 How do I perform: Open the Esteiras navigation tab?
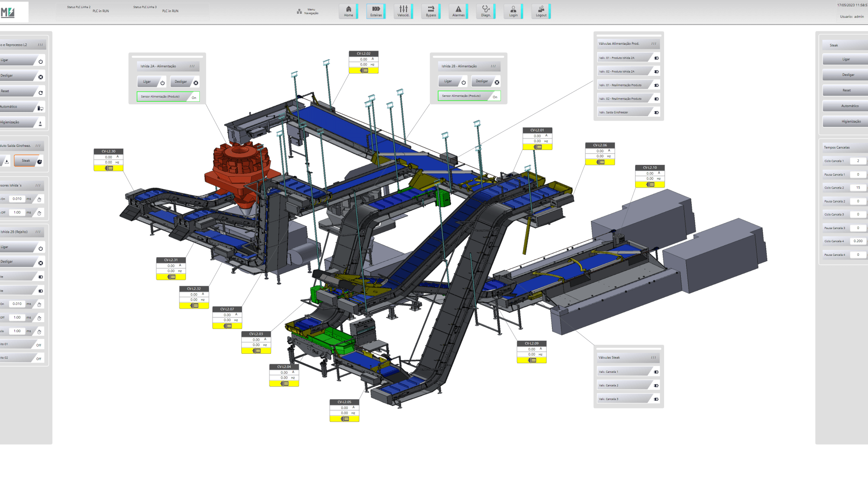click(x=376, y=11)
